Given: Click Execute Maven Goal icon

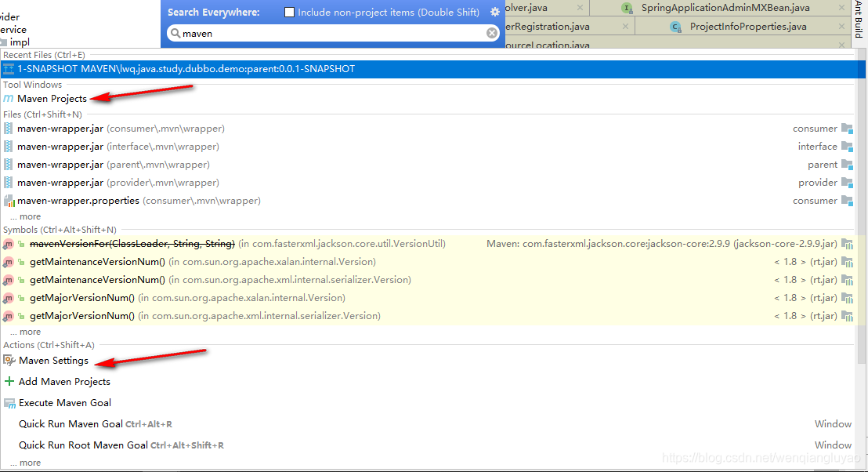Looking at the screenshot, I should pos(9,403).
